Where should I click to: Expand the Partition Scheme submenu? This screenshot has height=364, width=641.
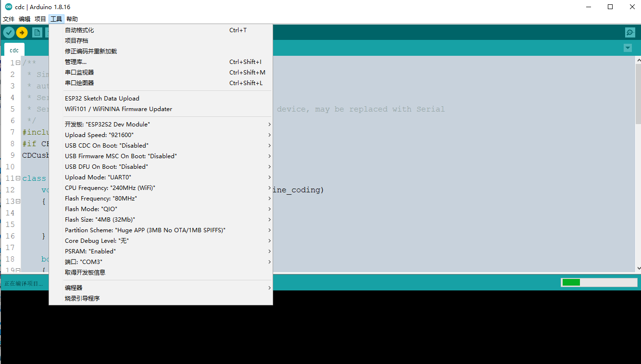point(161,230)
